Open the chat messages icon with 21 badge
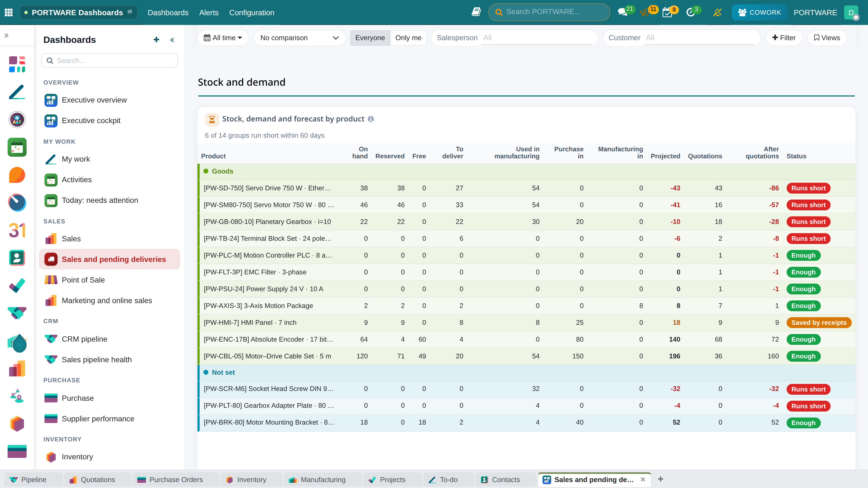Screen dimensions: 868x488 622,12
